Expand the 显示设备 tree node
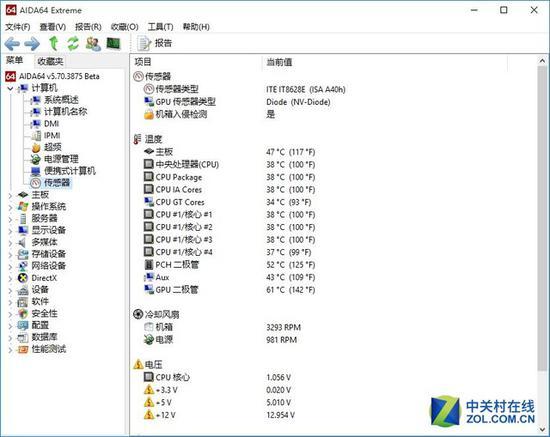Image resolution: width=550 pixels, height=437 pixels. coord(10,231)
